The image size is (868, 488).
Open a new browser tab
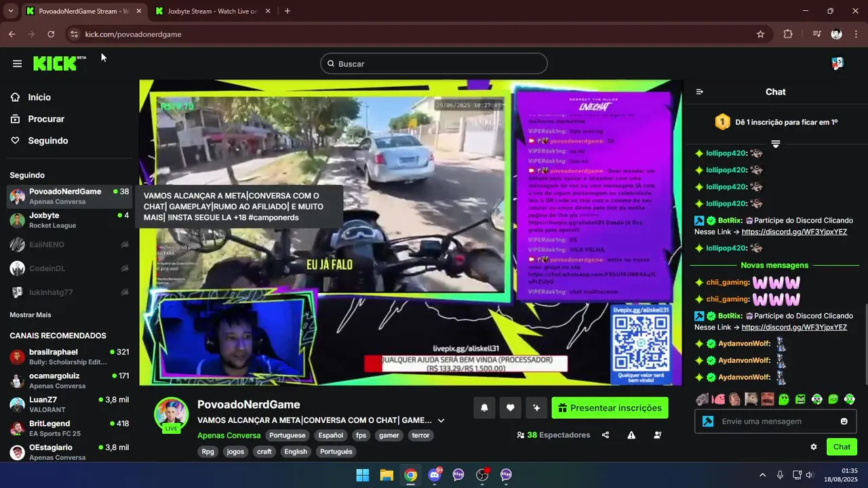pyautogui.click(x=288, y=11)
